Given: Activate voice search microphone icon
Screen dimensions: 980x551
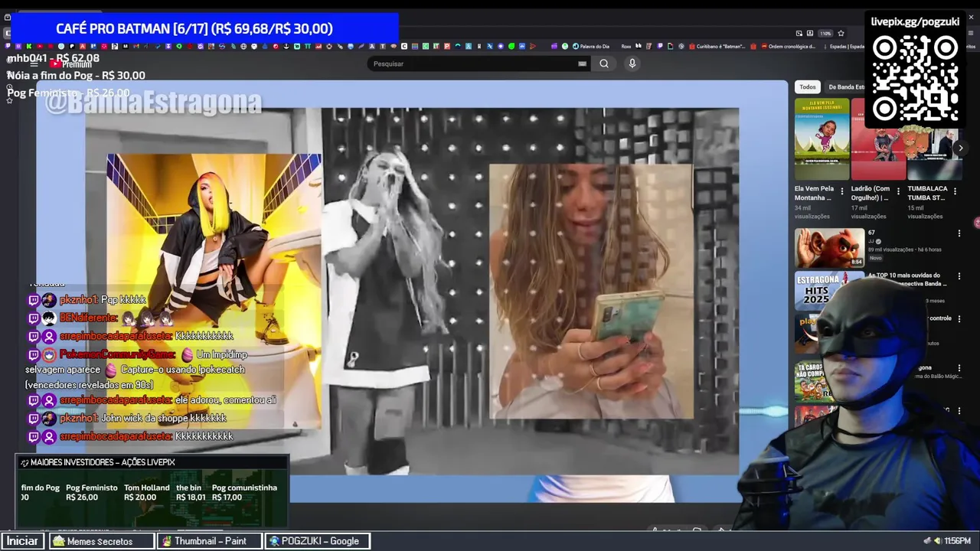Looking at the screenshot, I should pyautogui.click(x=632, y=64).
